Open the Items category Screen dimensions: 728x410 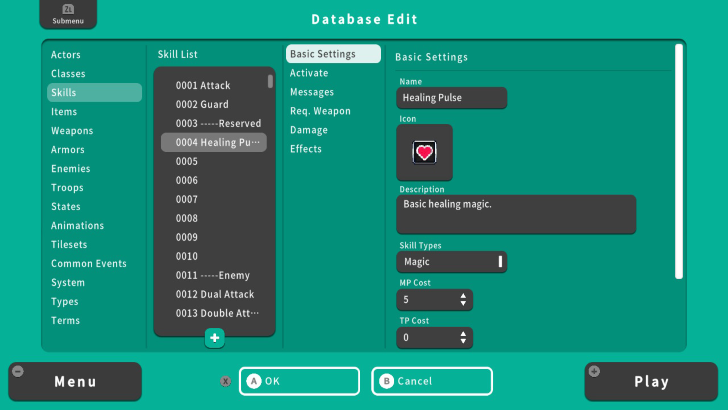pos(94,112)
